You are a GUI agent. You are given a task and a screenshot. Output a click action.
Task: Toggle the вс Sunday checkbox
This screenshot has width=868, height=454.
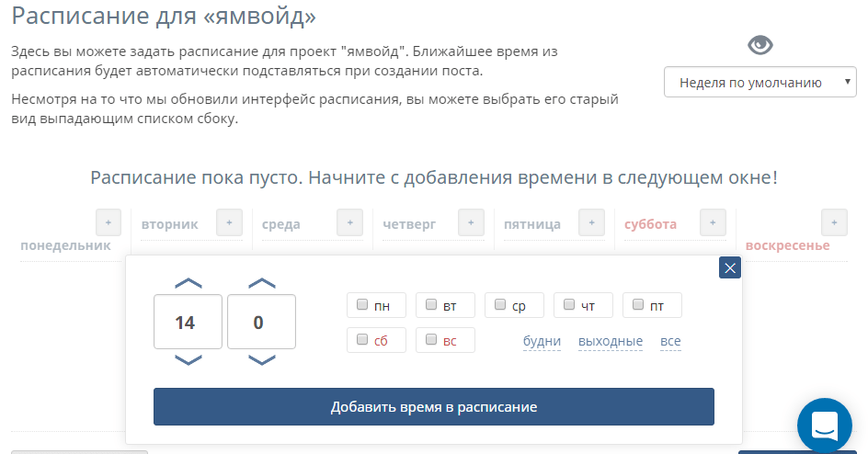click(432, 340)
